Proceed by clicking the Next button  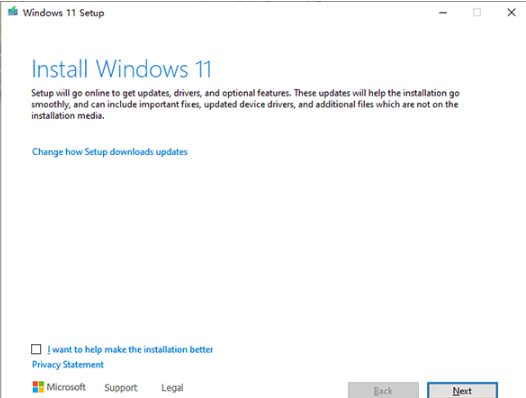(x=462, y=390)
